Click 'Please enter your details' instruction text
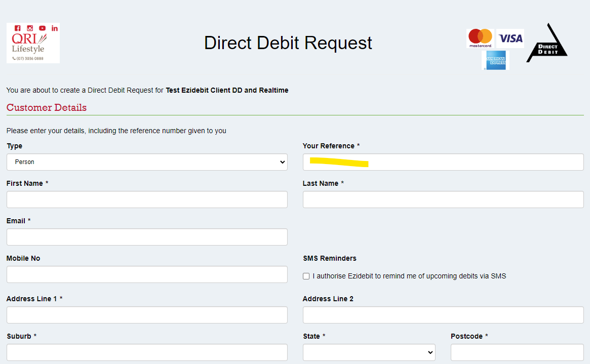 coord(116,131)
